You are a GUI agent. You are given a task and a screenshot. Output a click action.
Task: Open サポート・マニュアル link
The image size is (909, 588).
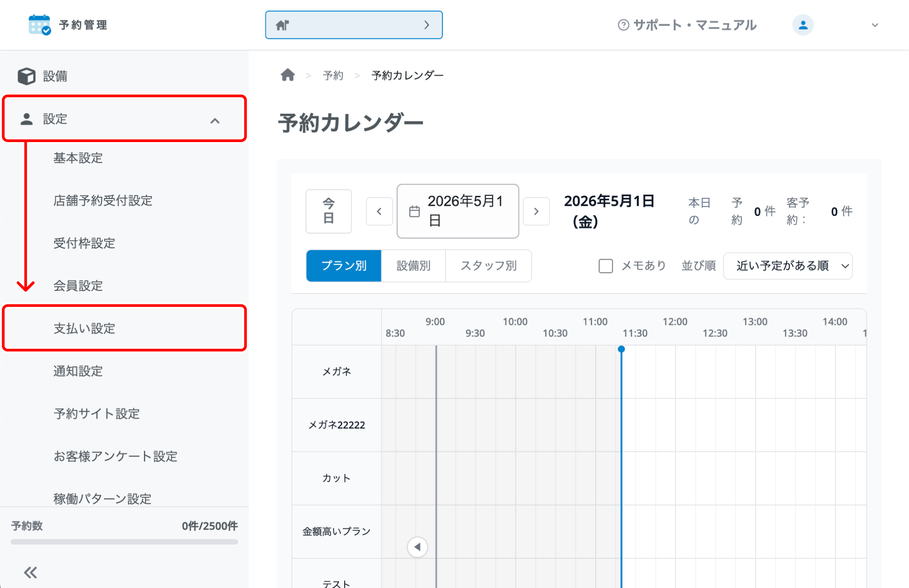tap(694, 25)
